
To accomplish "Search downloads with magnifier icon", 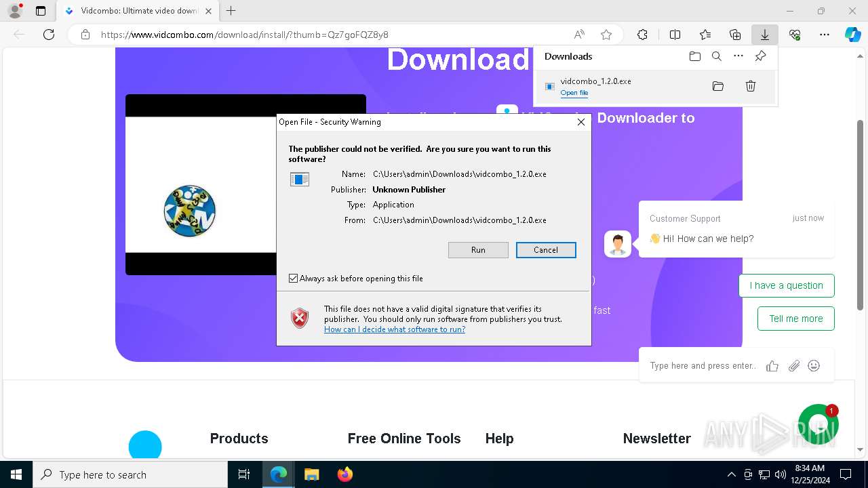I will pos(717,56).
